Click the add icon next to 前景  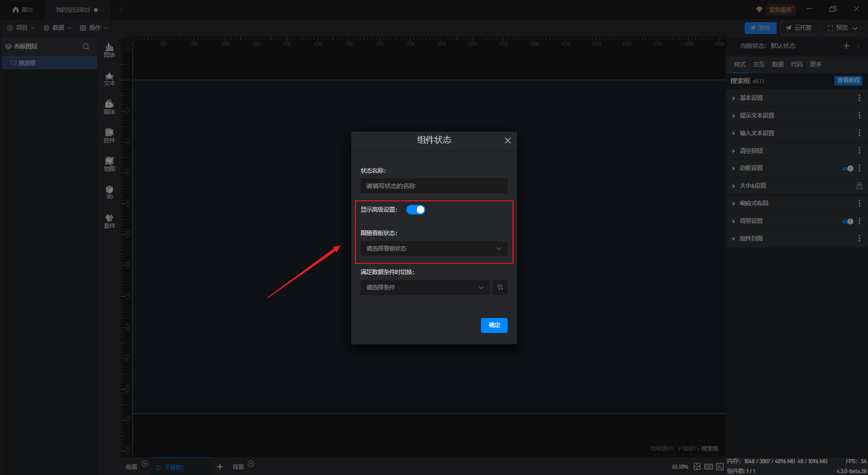point(145,464)
